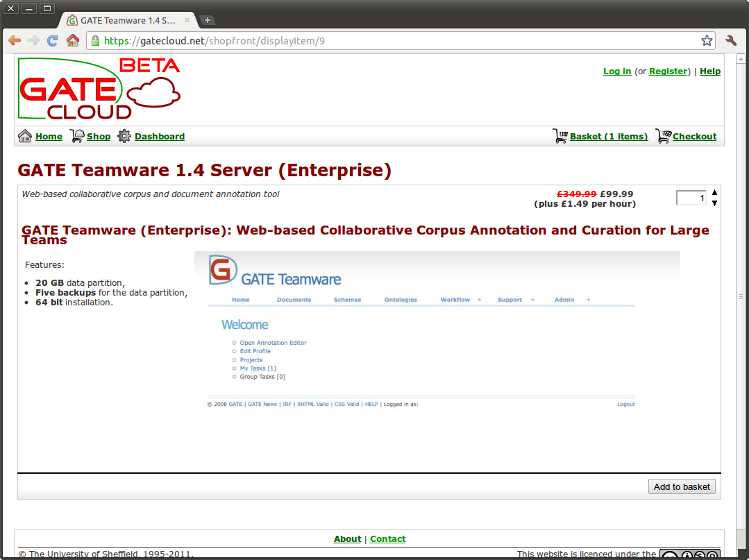The height and width of the screenshot is (560, 749).
Task: Go to the browser home page icon
Action: 73,40
